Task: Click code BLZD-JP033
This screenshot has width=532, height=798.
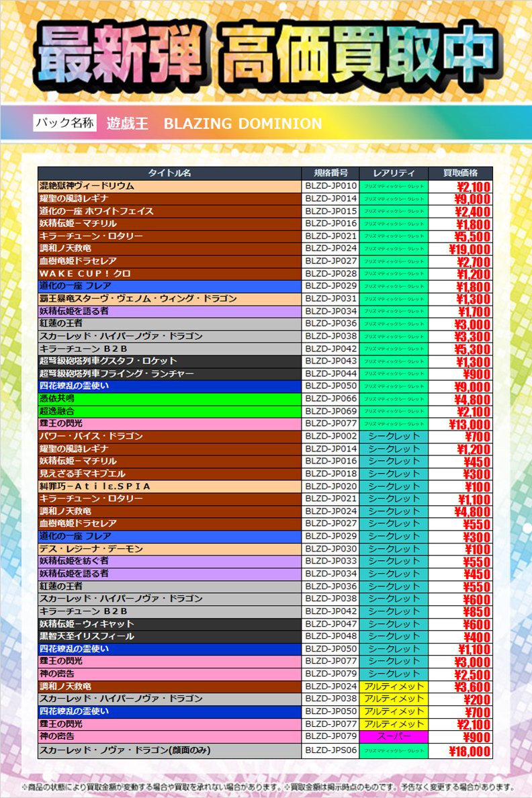Action: (331, 561)
